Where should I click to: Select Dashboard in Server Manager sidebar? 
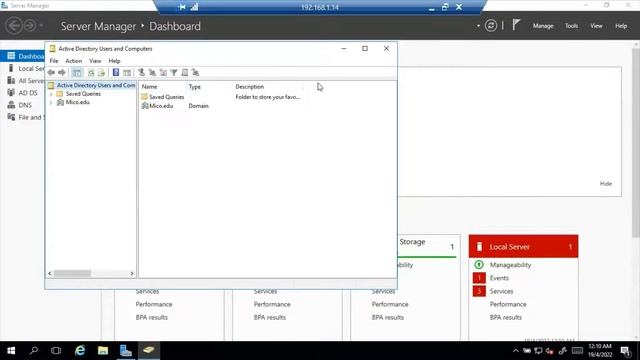pyautogui.click(x=23, y=56)
